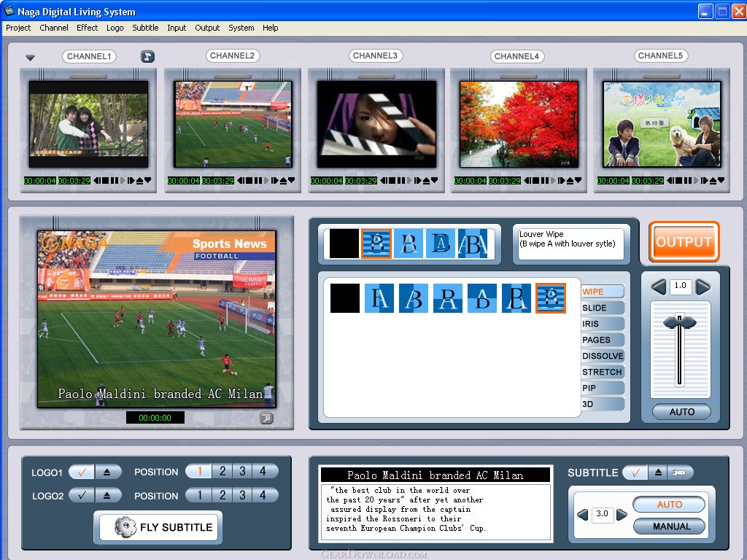Viewport: 747px width, 560px height.
Task: Expand preview with arrow icon under output monitor
Action: pyautogui.click(x=266, y=418)
